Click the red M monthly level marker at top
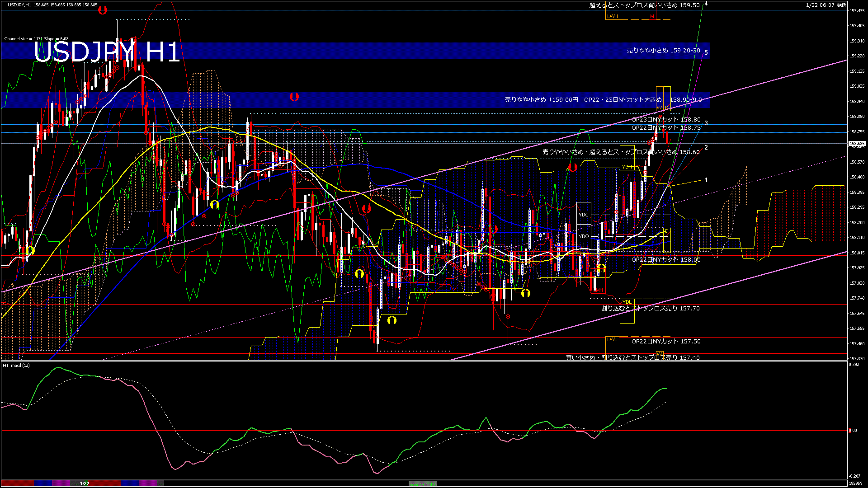 click(652, 16)
